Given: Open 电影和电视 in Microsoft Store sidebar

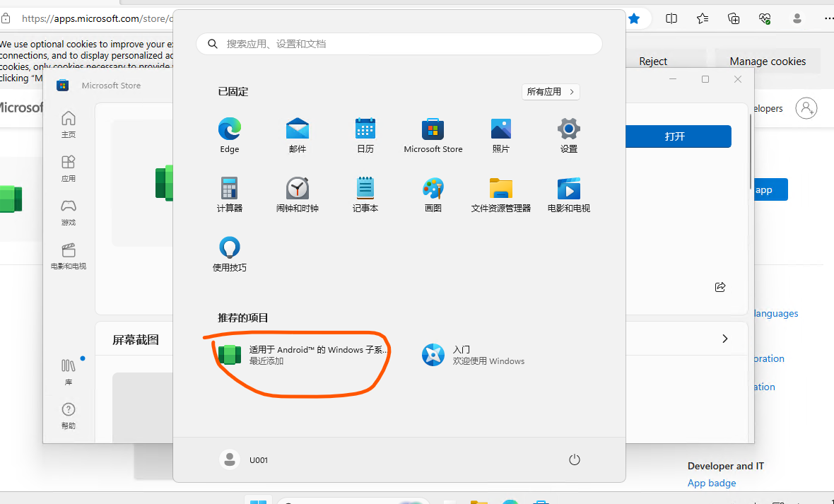Looking at the screenshot, I should pyautogui.click(x=69, y=256).
